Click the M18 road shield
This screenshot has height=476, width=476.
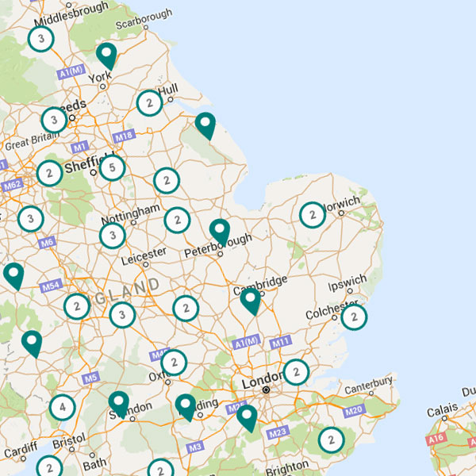point(124,136)
